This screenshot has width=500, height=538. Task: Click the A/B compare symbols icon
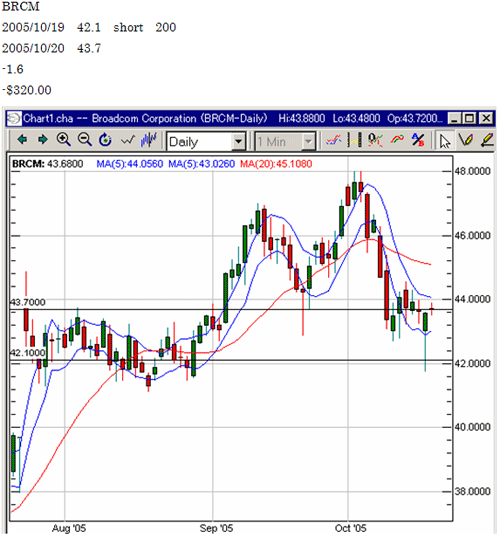[x=418, y=140]
